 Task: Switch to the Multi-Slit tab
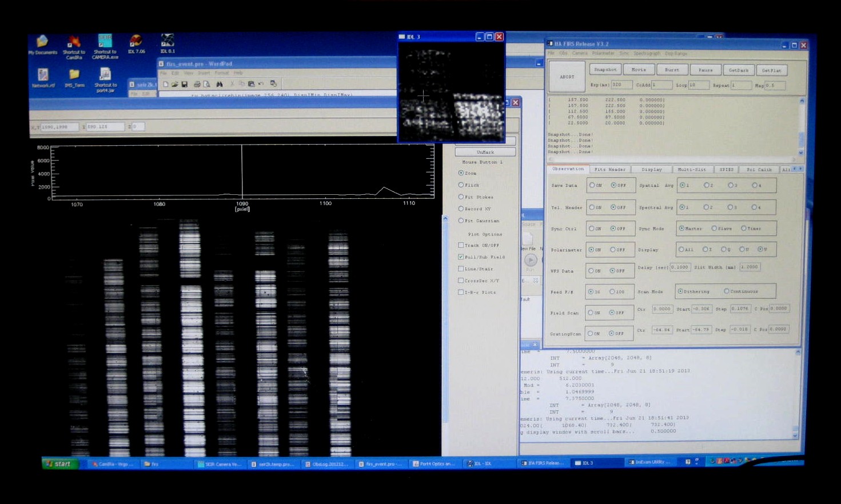click(x=692, y=169)
